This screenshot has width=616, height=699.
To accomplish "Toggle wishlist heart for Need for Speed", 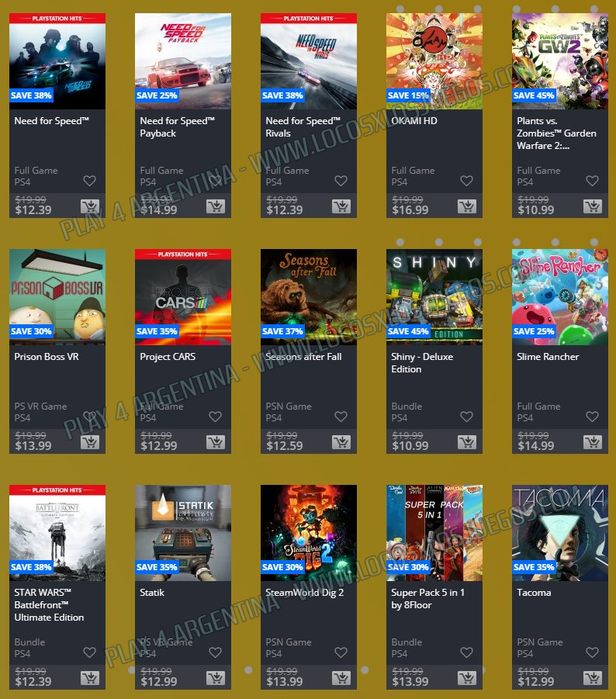I will pyautogui.click(x=89, y=181).
